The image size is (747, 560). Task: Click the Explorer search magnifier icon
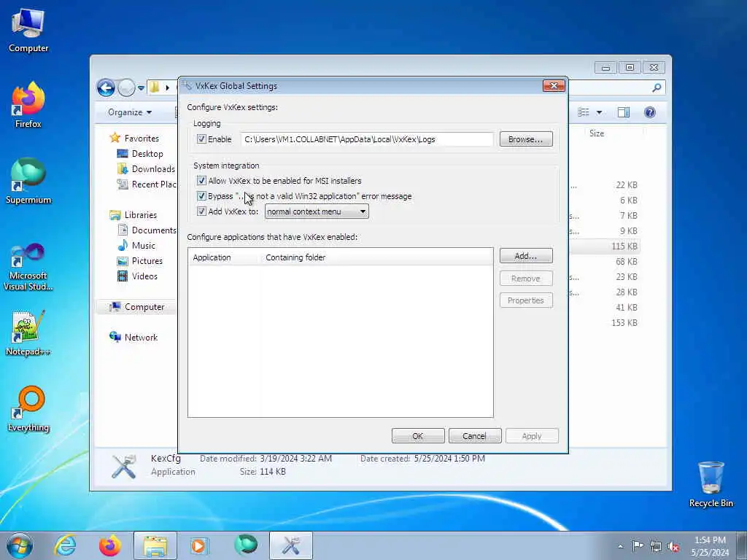[657, 87]
